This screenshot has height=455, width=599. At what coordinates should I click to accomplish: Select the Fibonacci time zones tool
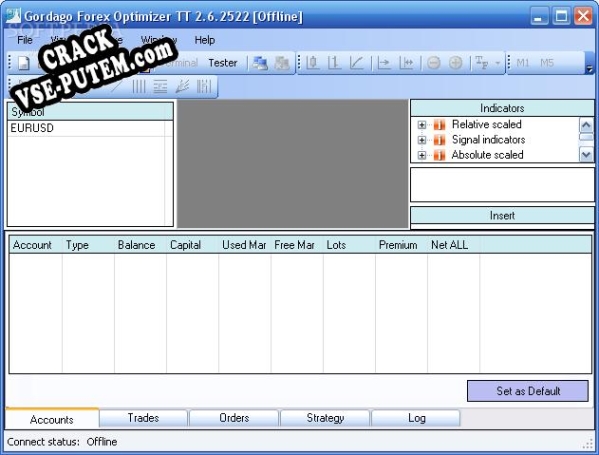click(x=204, y=87)
